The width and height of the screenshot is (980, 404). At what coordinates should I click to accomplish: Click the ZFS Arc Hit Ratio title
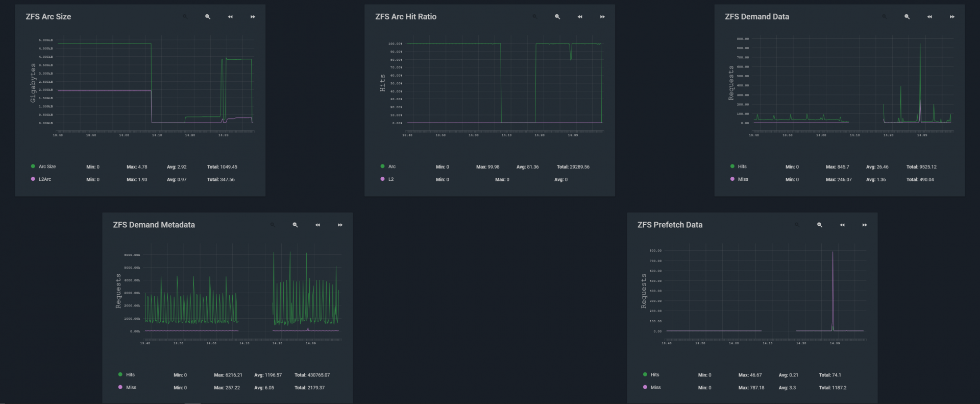[x=406, y=17]
